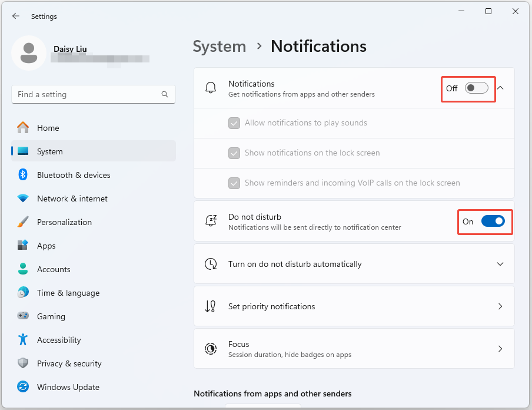The image size is (532, 410).
Task: Click the Gaming controller icon in sidebar
Action: click(x=23, y=316)
